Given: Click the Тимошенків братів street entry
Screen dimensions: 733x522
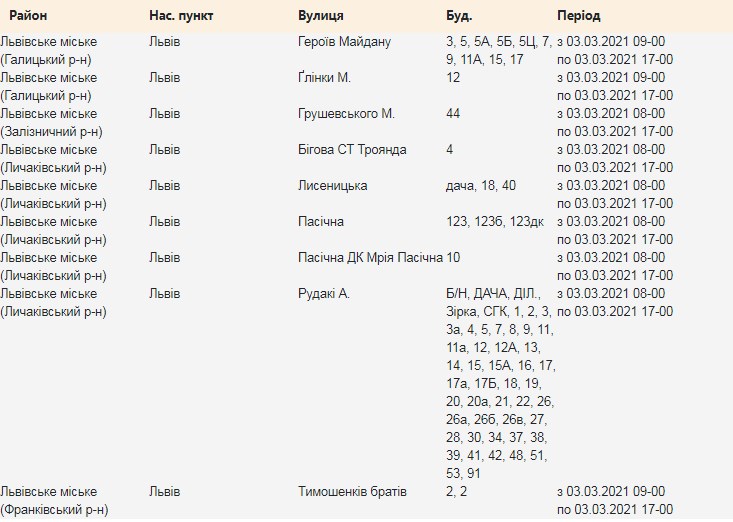Looking at the screenshot, I should coord(352,491).
